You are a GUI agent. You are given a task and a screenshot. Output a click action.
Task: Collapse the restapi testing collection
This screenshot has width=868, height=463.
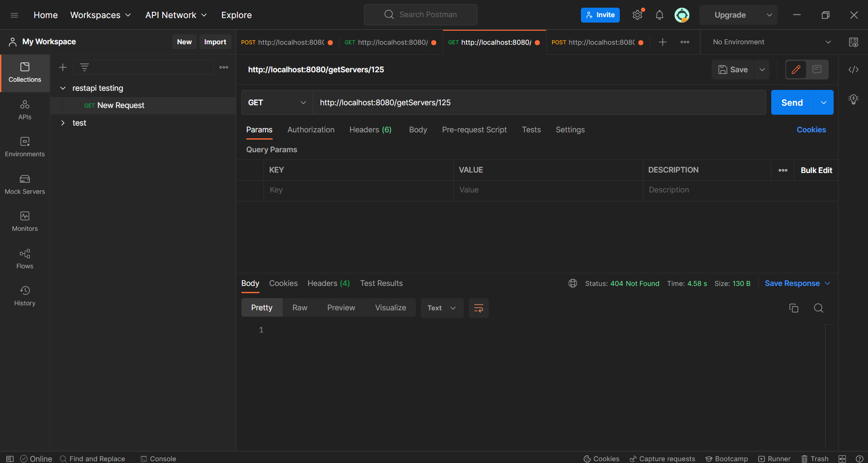[x=63, y=88]
